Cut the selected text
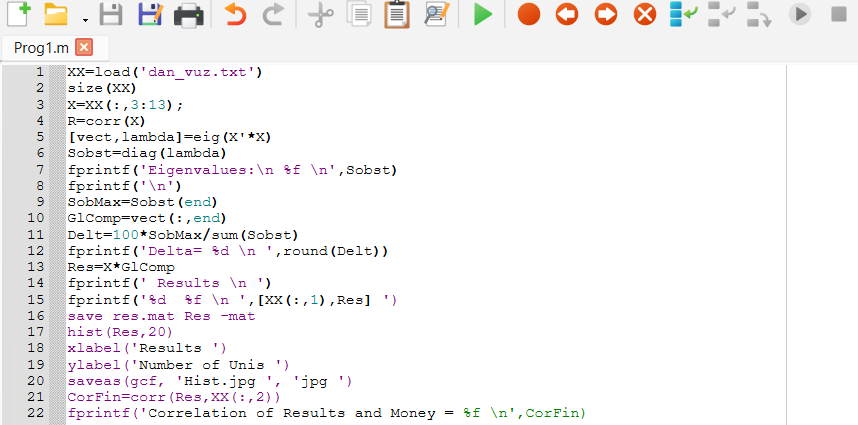 tap(319, 15)
